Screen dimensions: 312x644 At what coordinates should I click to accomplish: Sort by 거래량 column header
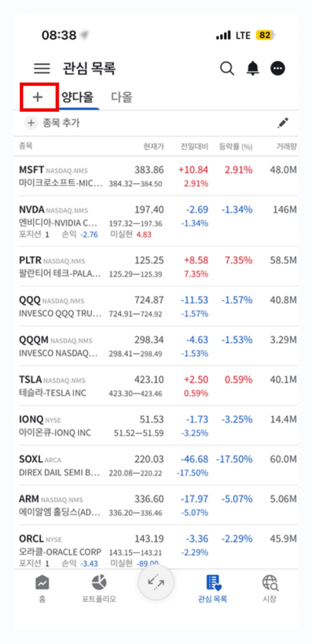(286, 146)
